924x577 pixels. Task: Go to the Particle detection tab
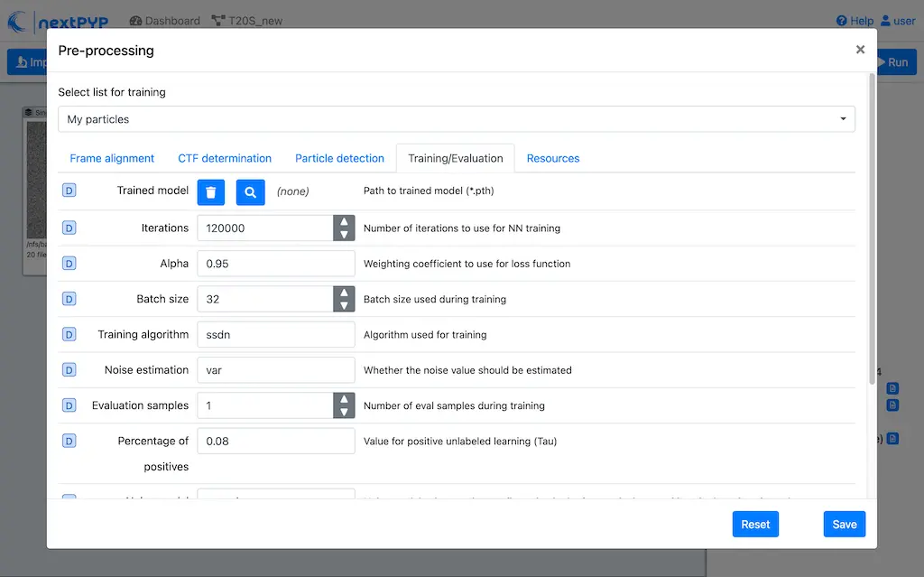(x=339, y=158)
